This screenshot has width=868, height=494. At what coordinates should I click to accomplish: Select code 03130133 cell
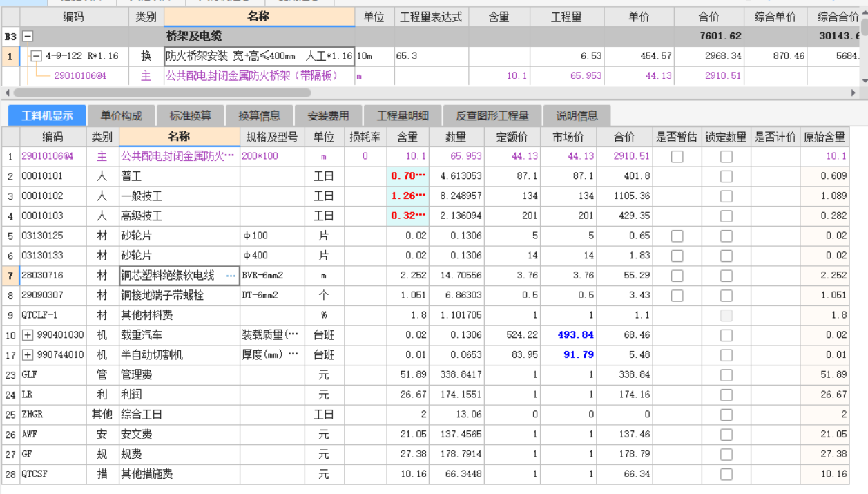(52, 256)
